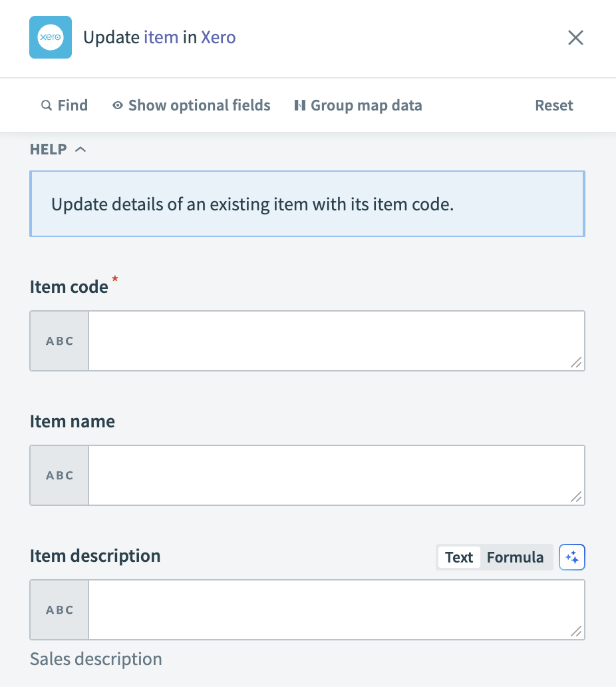Screen dimensions: 616x687
Task: Collapse the HELP section
Action: pos(80,149)
